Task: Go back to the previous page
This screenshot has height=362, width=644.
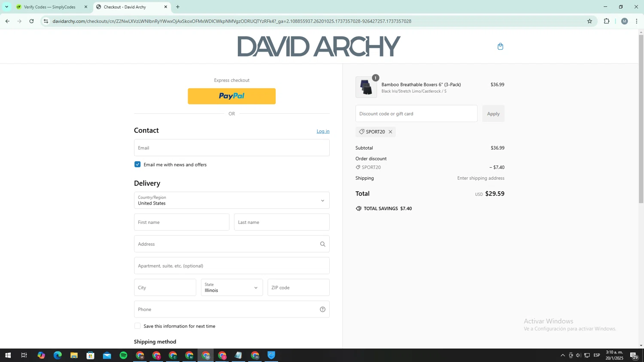Action: 7,21
